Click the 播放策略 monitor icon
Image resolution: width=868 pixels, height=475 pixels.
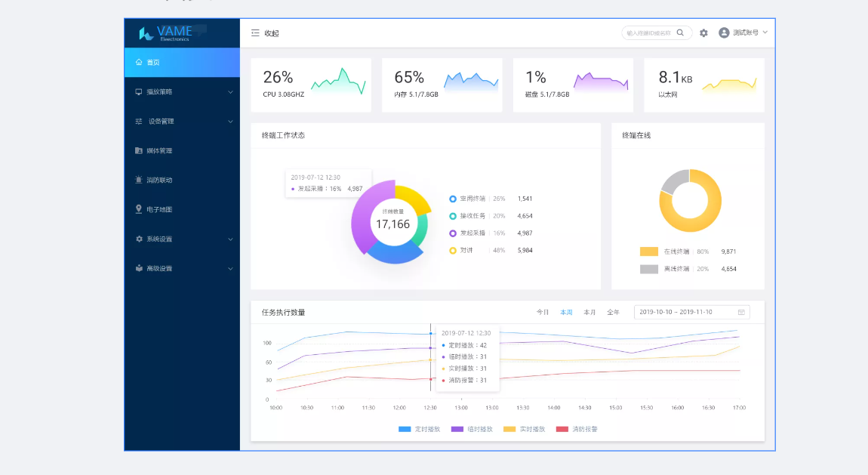(139, 92)
